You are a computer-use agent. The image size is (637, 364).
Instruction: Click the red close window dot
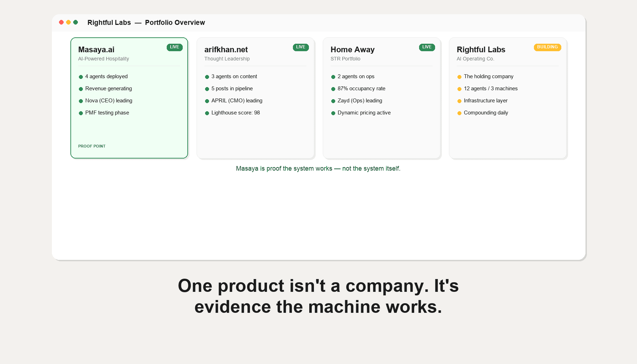pyautogui.click(x=61, y=22)
